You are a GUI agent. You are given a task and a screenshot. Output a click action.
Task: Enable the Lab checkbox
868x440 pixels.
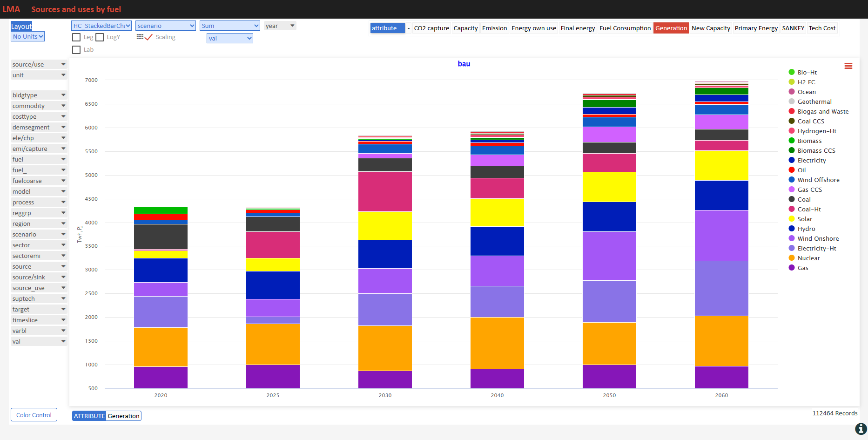[76, 50]
